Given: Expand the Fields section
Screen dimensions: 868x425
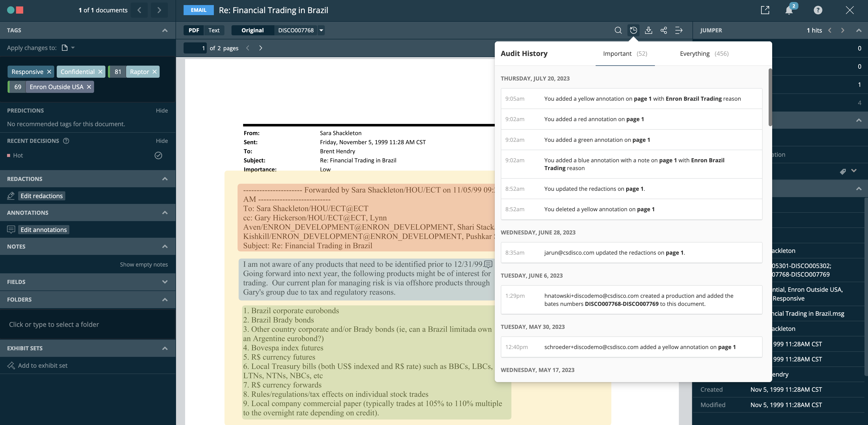Looking at the screenshot, I should [165, 282].
